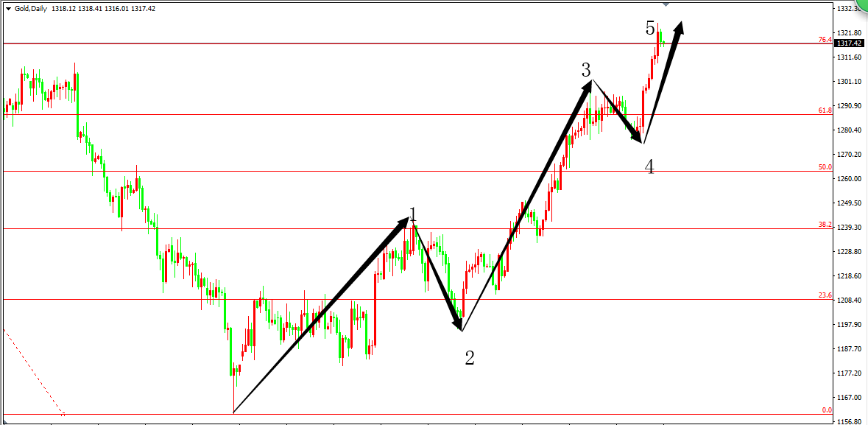This screenshot has width=868, height=425.
Task: Click the red dashed line at bottom-left
Action: click(33, 370)
